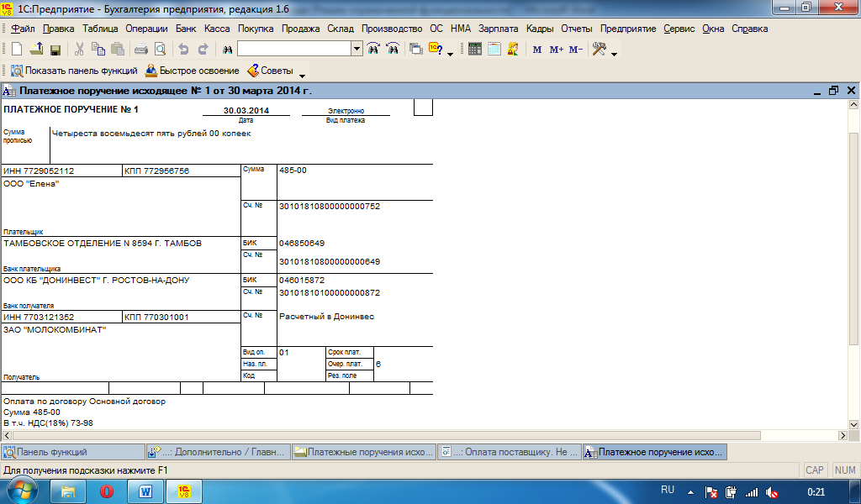Click vertical scrollbar down arrow

[x=854, y=424]
